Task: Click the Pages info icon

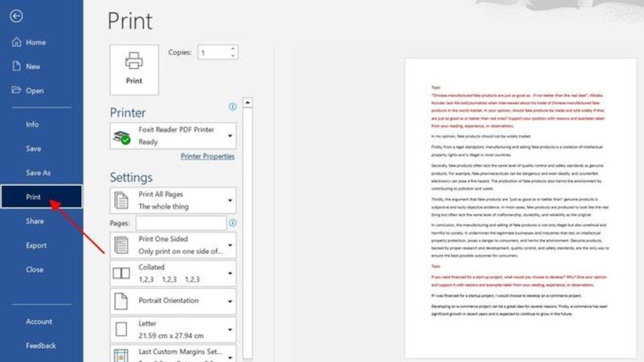Action: point(233,223)
